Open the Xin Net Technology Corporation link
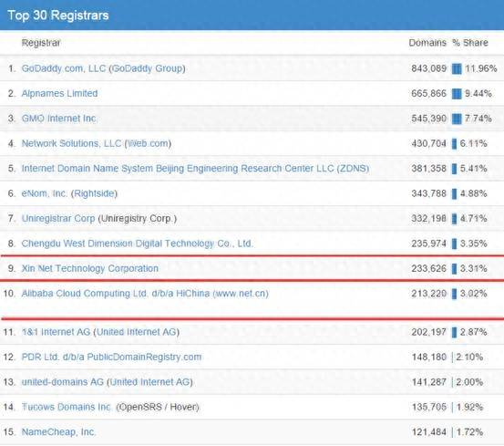This screenshot has width=504, height=446. (90, 268)
